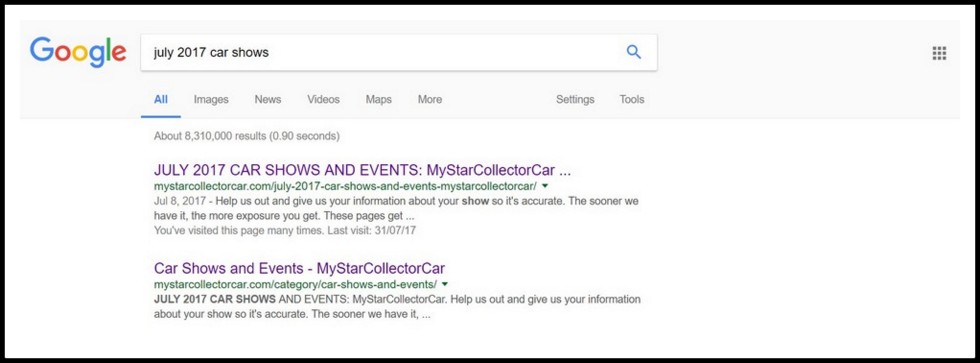The height and width of the screenshot is (363, 980).
Task: Switch to the News tab
Action: pos(268,99)
